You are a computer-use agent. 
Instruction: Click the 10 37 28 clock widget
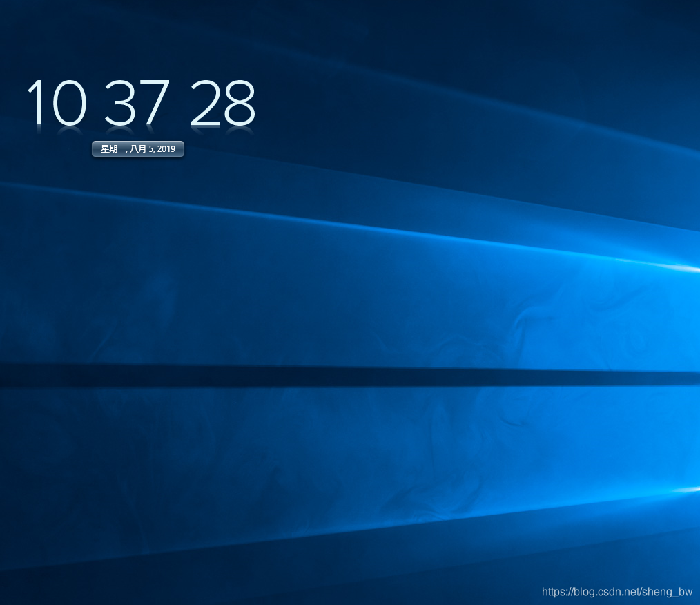141,102
